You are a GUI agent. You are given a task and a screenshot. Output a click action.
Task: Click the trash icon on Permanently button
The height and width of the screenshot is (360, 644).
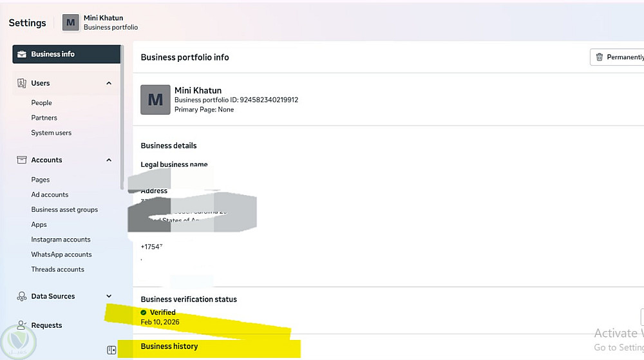coord(600,57)
